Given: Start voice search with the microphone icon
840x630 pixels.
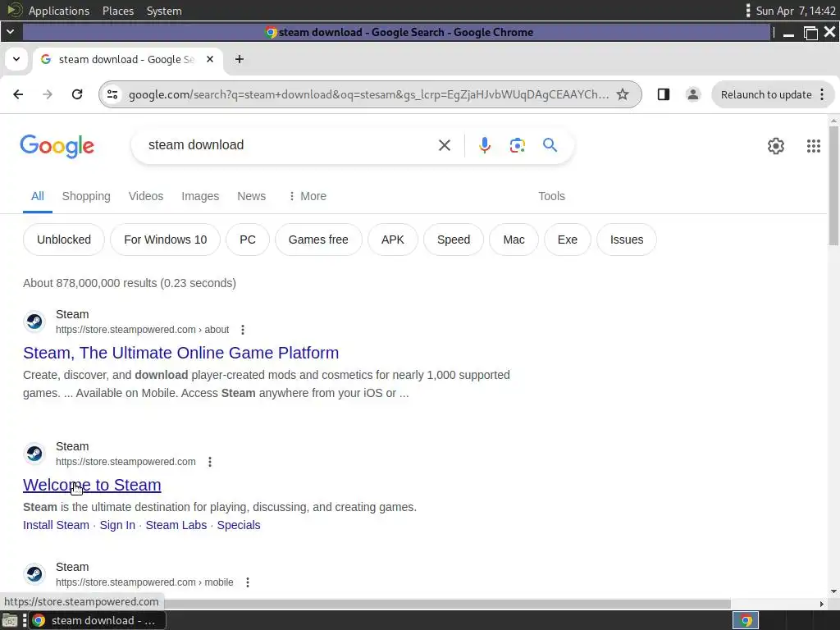Looking at the screenshot, I should click(484, 145).
